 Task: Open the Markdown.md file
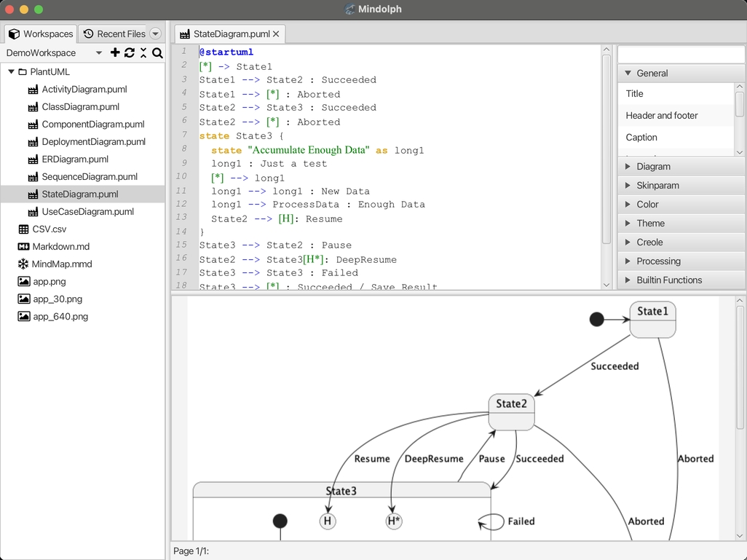[x=61, y=246]
